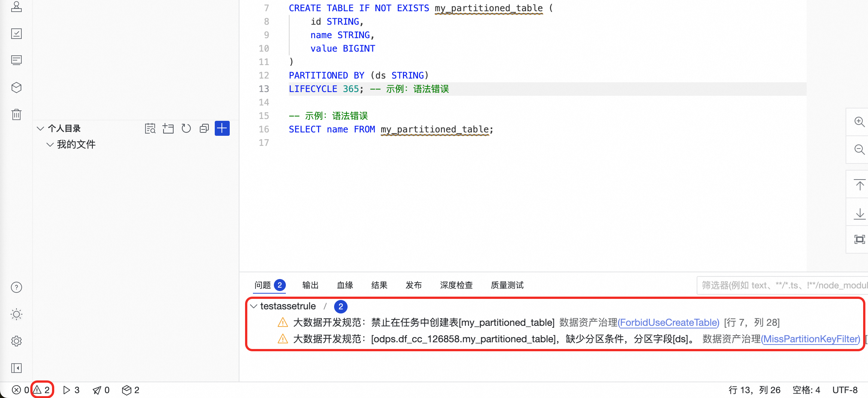Click my_partitioned_table in the CREATE TABLE line
868x398 pixels.
pos(489,8)
